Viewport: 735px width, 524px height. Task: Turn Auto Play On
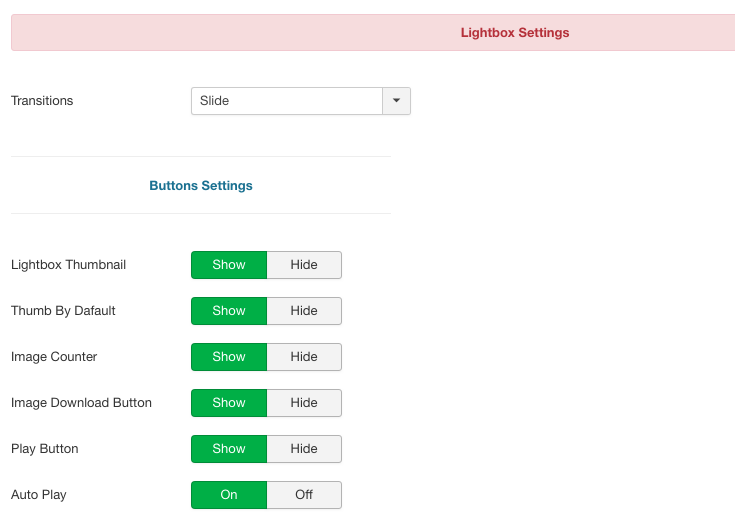[x=229, y=494]
